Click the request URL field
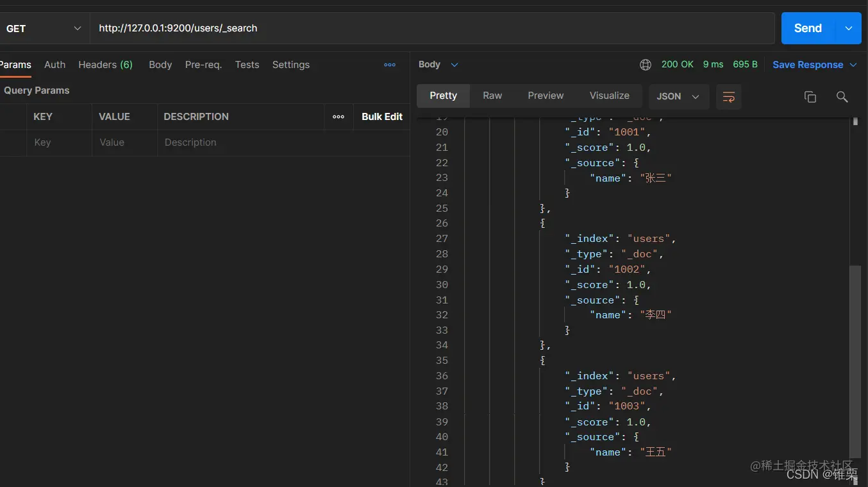The height and width of the screenshot is (487, 868). (432, 28)
